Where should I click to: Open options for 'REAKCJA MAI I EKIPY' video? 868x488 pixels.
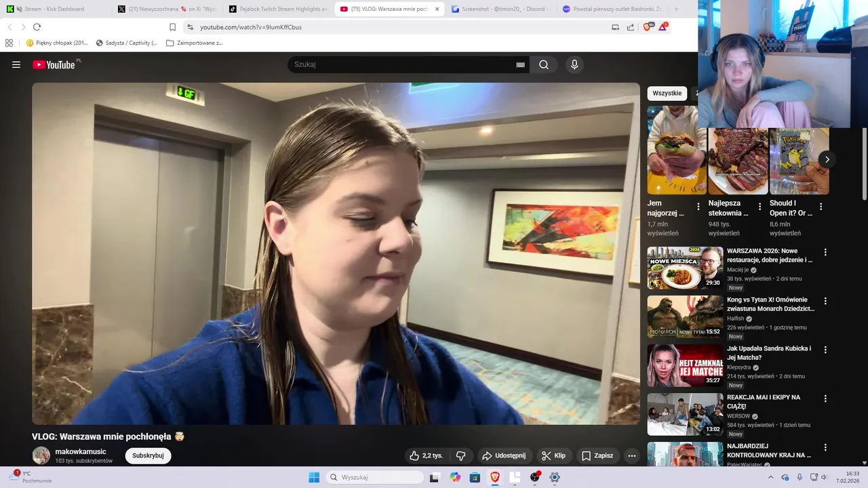(x=825, y=399)
